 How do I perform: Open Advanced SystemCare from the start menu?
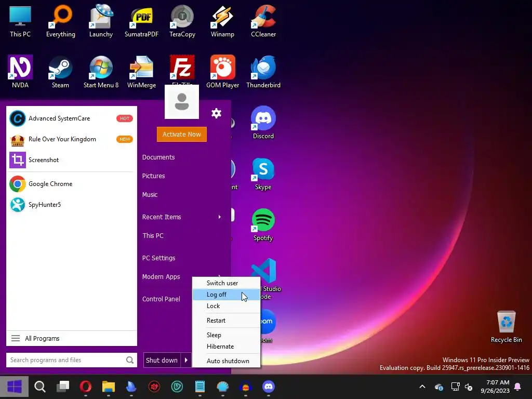(x=72, y=118)
